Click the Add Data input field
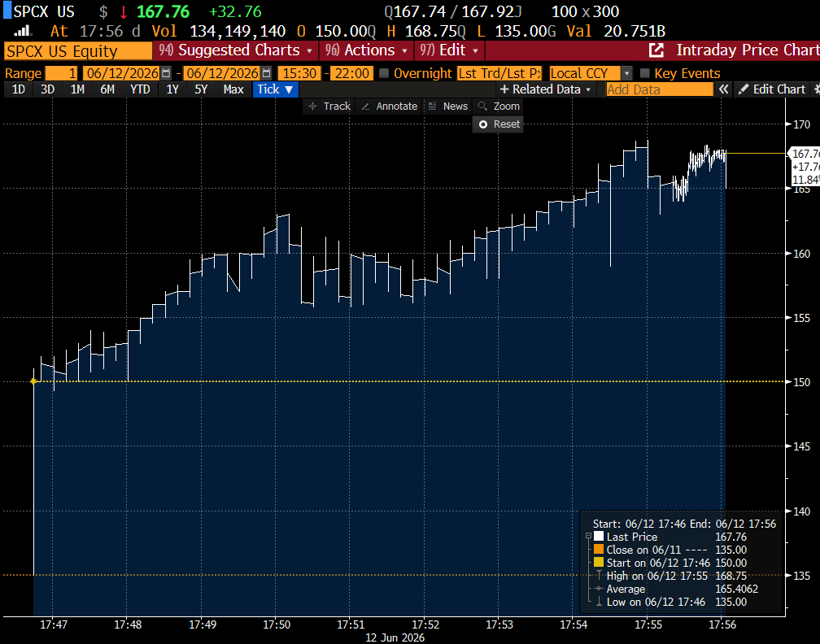This screenshot has width=820, height=644. 660,89
